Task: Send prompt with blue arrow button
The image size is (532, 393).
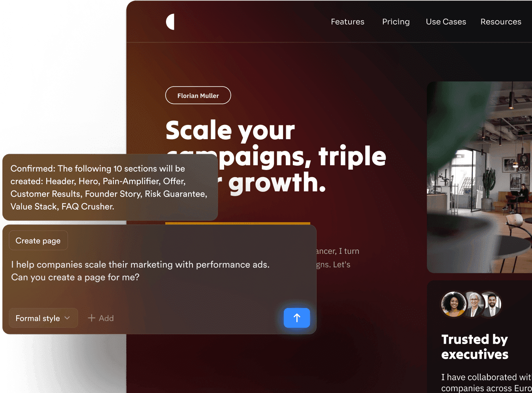Action: [x=297, y=318]
